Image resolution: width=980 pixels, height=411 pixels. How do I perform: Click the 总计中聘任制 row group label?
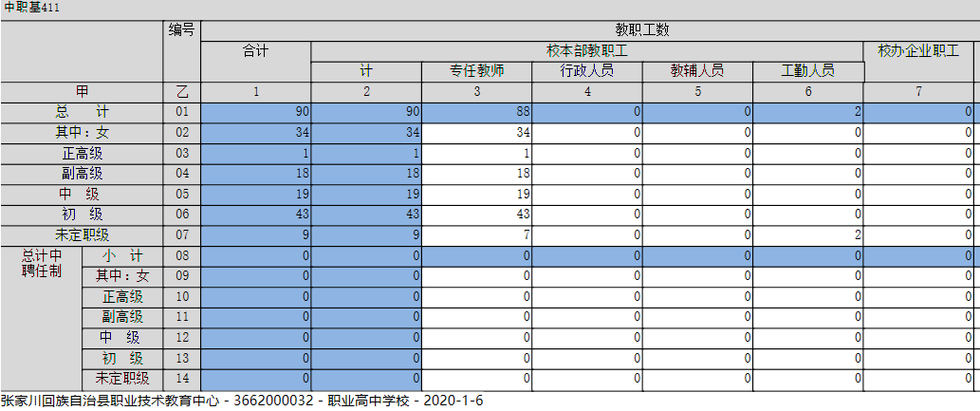point(41,263)
